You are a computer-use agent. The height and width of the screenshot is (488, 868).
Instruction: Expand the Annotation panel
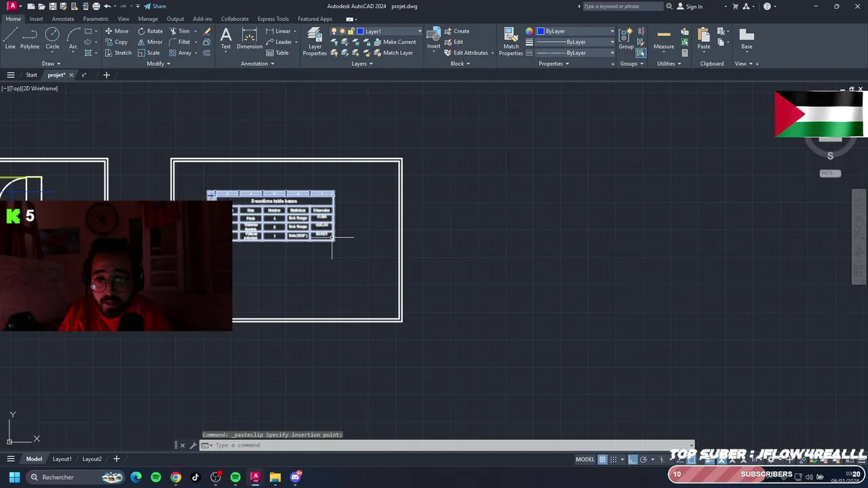coord(258,64)
